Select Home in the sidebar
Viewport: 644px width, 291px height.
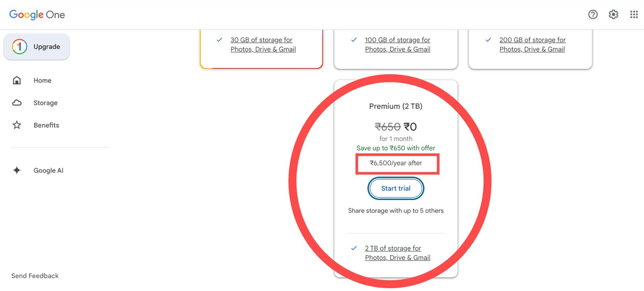pos(42,80)
